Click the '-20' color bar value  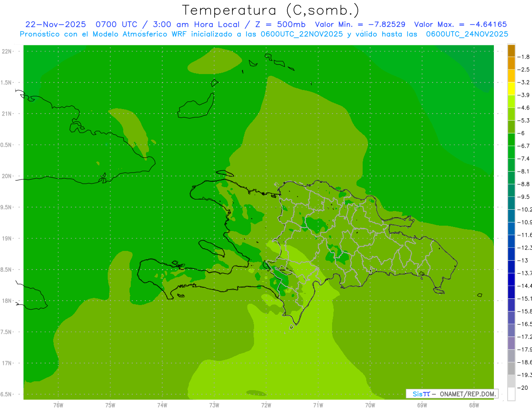pyautogui.click(x=523, y=388)
